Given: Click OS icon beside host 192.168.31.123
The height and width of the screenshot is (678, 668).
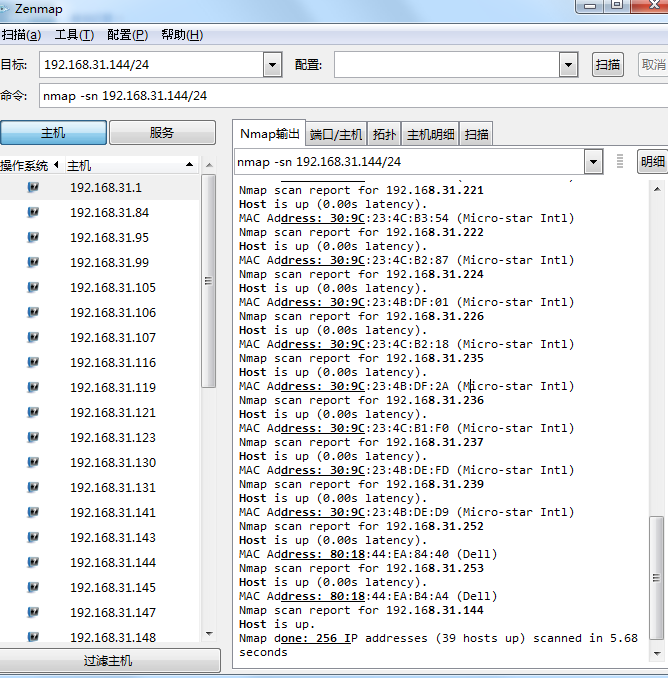Looking at the screenshot, I should 33,437.
